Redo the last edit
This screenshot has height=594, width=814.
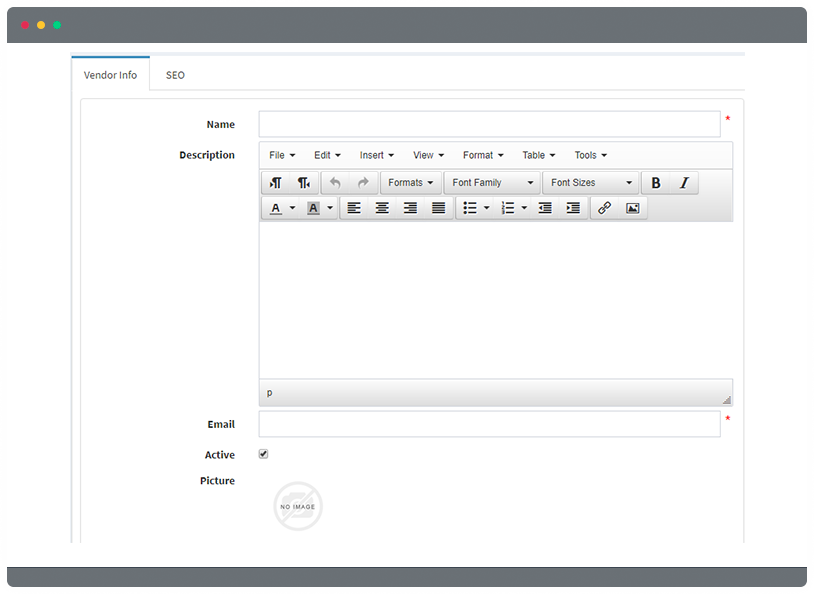pos(363,183)
